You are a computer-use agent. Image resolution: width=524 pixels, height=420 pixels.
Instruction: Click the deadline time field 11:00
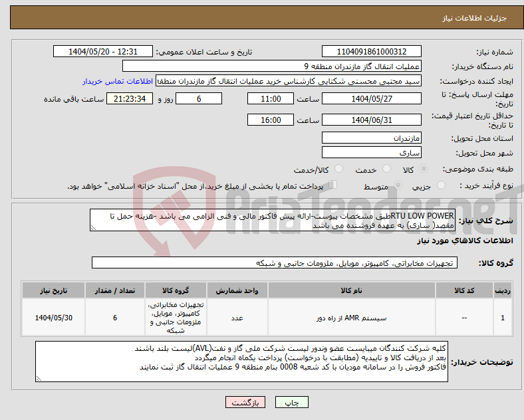[x=271, y=98]
